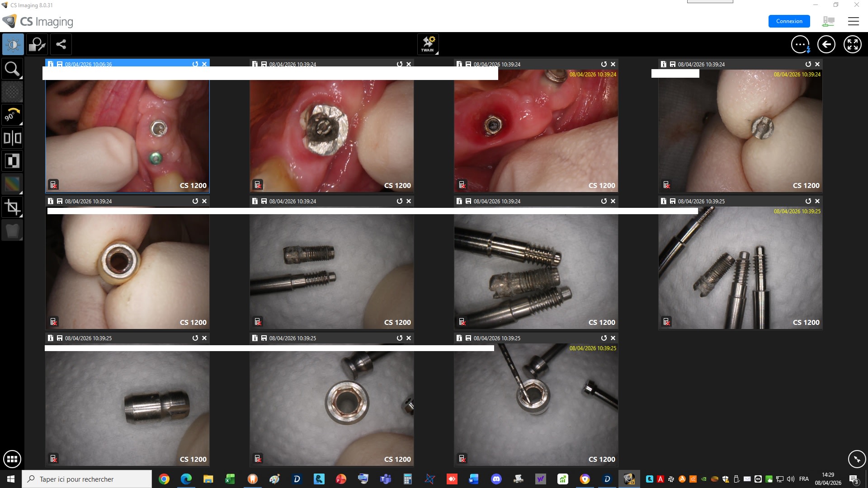Open the TWAIN acquisition tool
The width and height of the screenshot is (868, 488).
point(428,44)
